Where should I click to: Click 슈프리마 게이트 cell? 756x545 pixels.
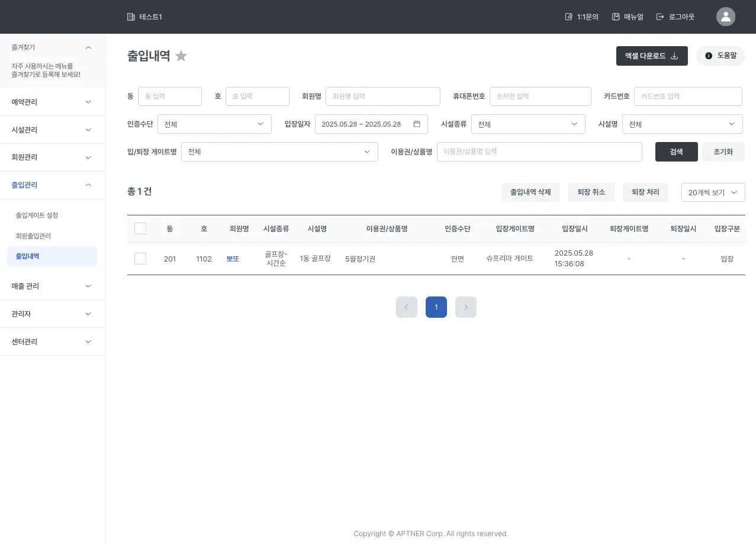click(x=510, y=259)
